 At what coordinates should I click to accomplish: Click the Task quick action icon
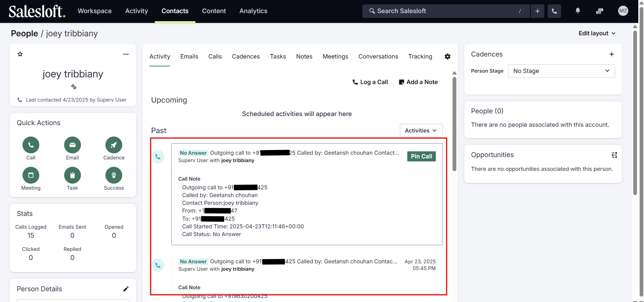[x=73, y=175]
